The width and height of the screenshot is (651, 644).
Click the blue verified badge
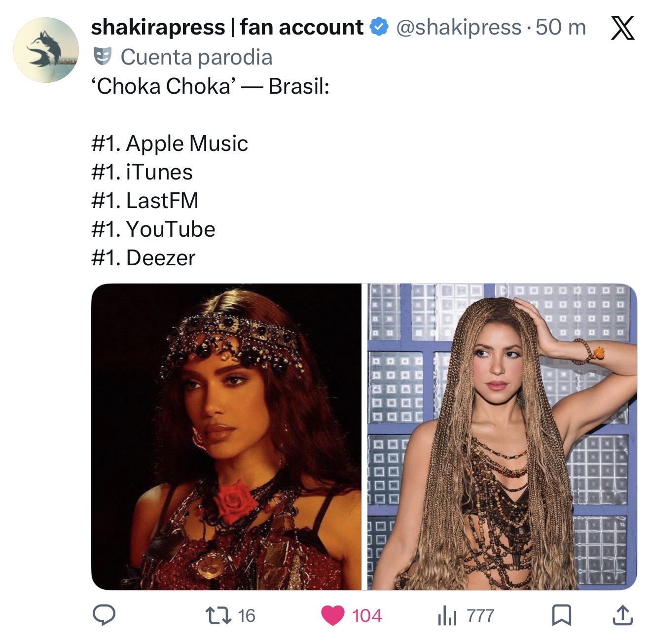[379, 27]
